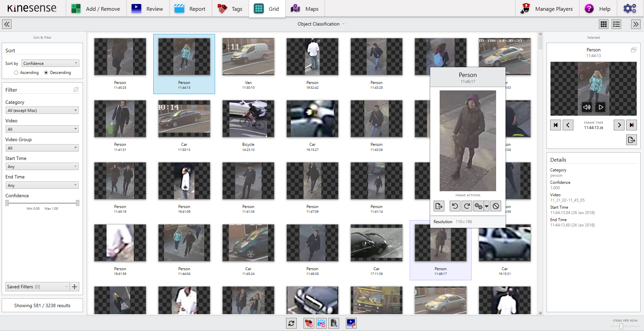This screenshot has width=644, height=331.
Task: Open the Report tab
Action: pos(191,9)
